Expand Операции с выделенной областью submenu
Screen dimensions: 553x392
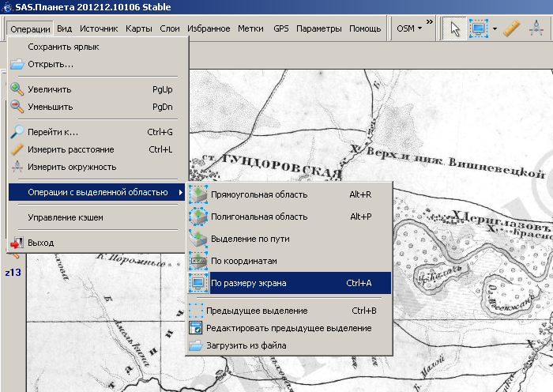coord(96,192)
